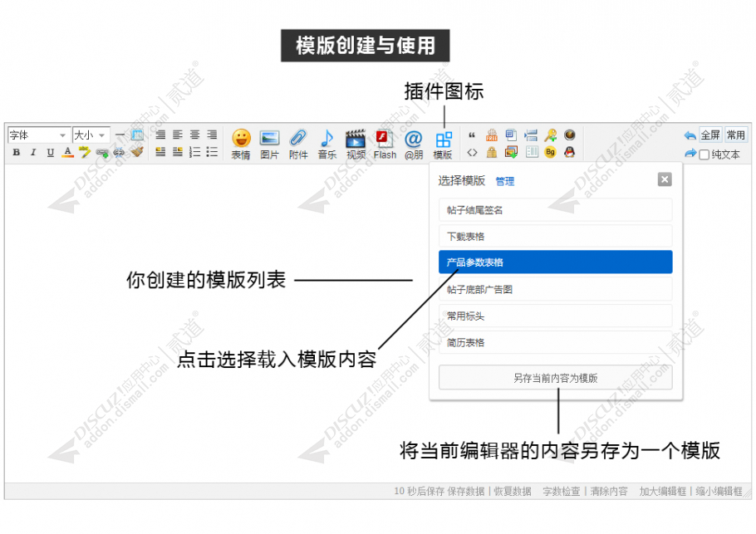Apply italic formatting
The image size is (756, 534).
point(33,152)
